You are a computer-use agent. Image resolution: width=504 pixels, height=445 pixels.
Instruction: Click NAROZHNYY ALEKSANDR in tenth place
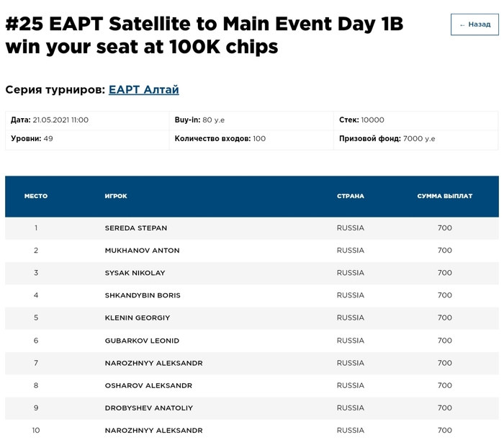[x=153, y=430]
